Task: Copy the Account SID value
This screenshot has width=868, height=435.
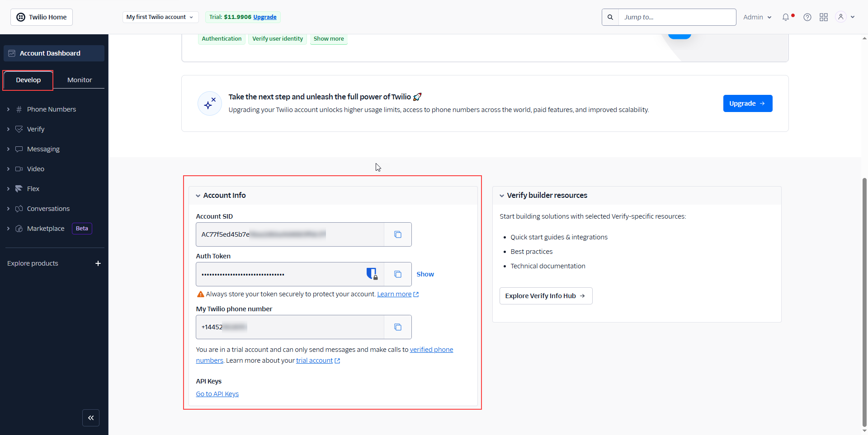Action: point(397,234)
